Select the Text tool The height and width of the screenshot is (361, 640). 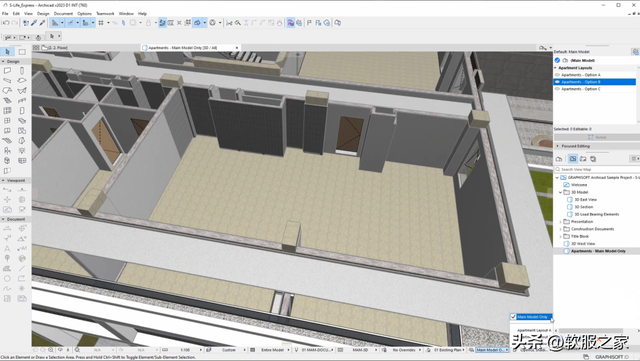click(x=7, y=248)
